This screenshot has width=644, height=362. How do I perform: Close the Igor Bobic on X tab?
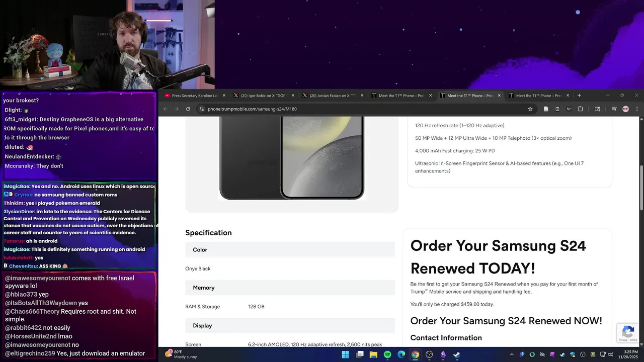(293, 96)
